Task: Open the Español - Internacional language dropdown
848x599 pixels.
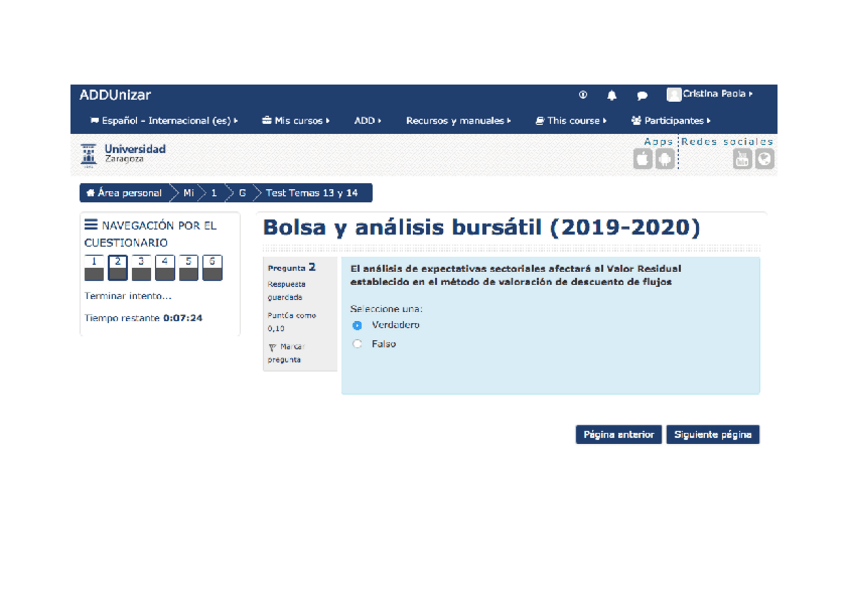Action: (164, 121)
